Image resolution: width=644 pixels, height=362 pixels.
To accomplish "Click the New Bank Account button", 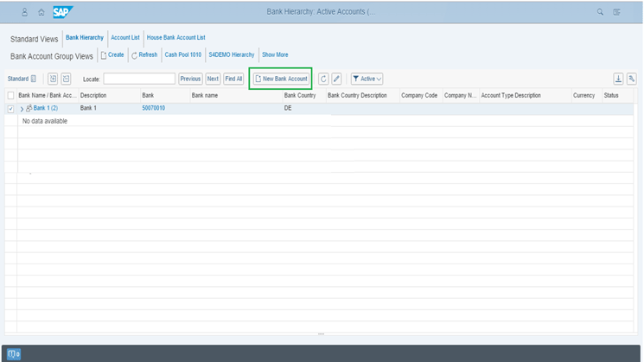I will click(x=280, y=79).
